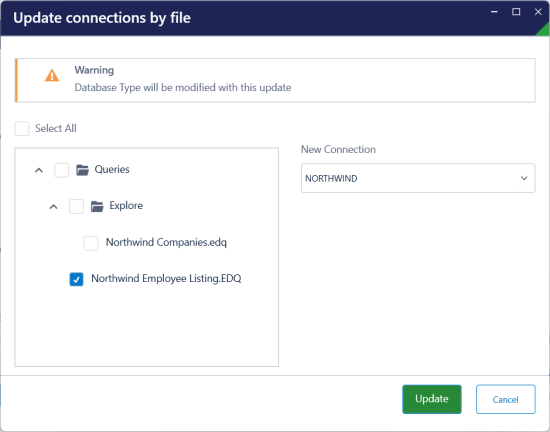Select the Northwind Employee Listing.EDQ item

(166, 279)
